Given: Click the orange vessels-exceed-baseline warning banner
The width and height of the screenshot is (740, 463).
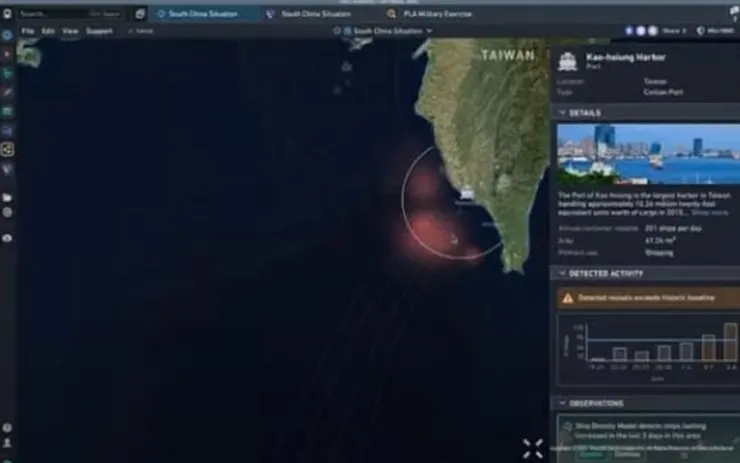Looking at the screenshot, I should pos(648,298).
